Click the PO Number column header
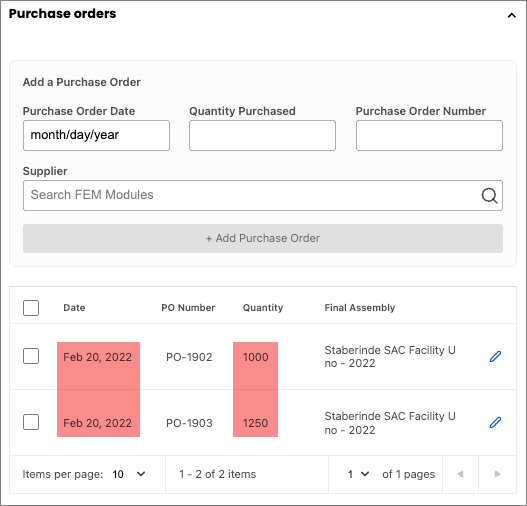The height and width of the screenshot is (506, 527). 188,308
